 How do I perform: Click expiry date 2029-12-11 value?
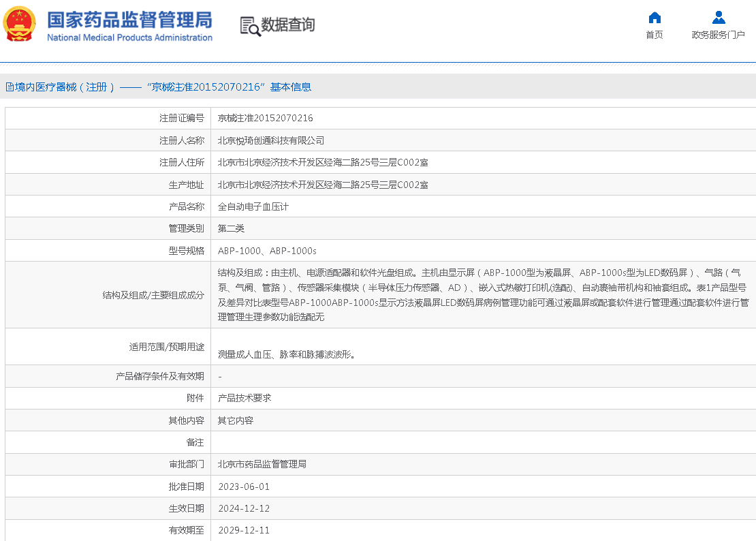[244, 530]
